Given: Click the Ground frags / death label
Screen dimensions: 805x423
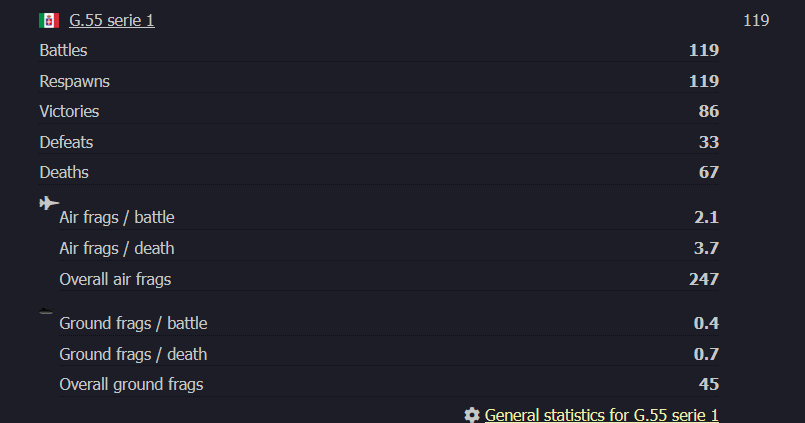Looking at the screenshot, I should 133,354.
